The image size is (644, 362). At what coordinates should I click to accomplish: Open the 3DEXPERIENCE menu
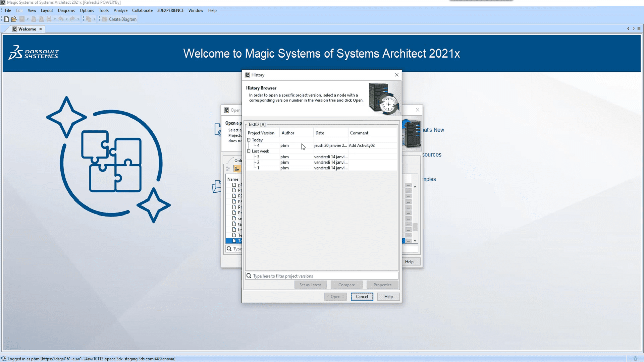tap(170, 10)
